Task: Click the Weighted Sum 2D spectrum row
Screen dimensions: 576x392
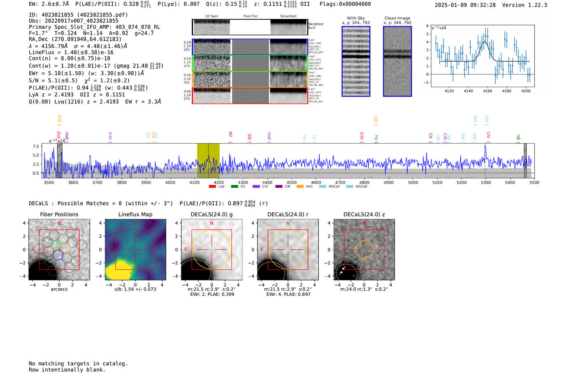Action: [250, 27]
